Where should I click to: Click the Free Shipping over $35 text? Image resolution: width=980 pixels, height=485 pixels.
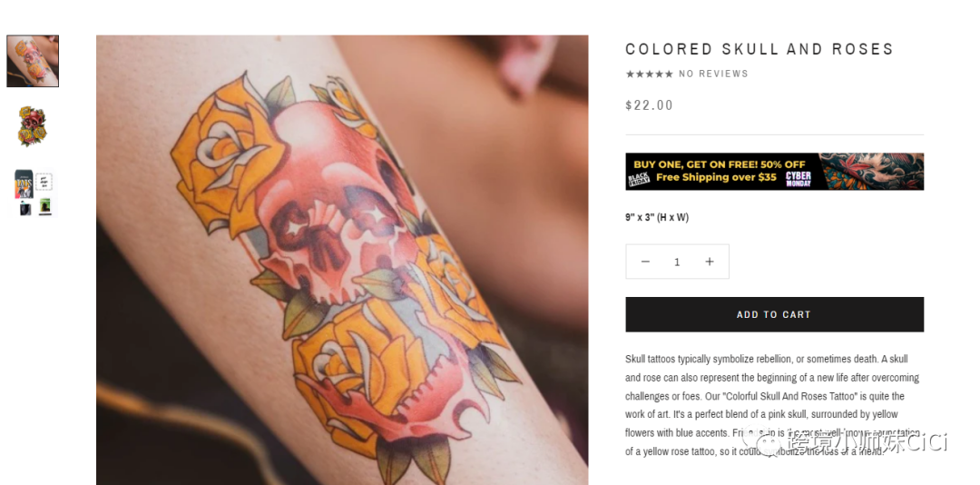pos(716,177)
